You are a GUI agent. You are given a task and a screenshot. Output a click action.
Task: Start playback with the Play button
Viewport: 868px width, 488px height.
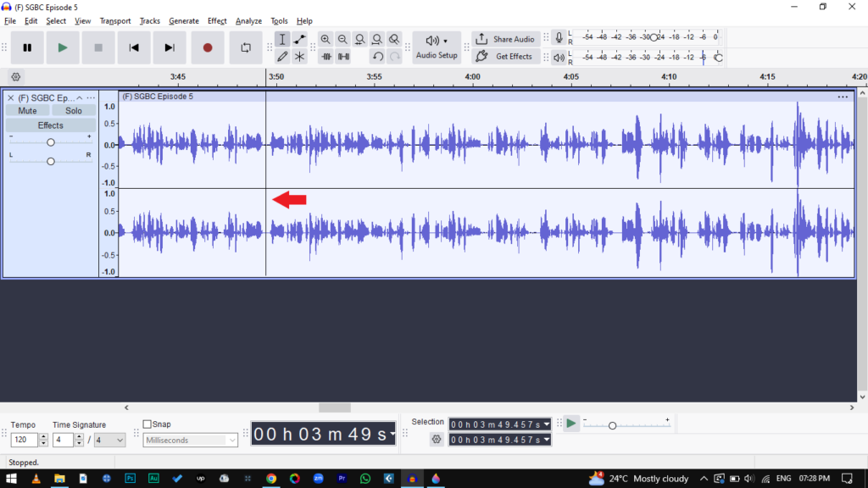(x=63, y=48)
